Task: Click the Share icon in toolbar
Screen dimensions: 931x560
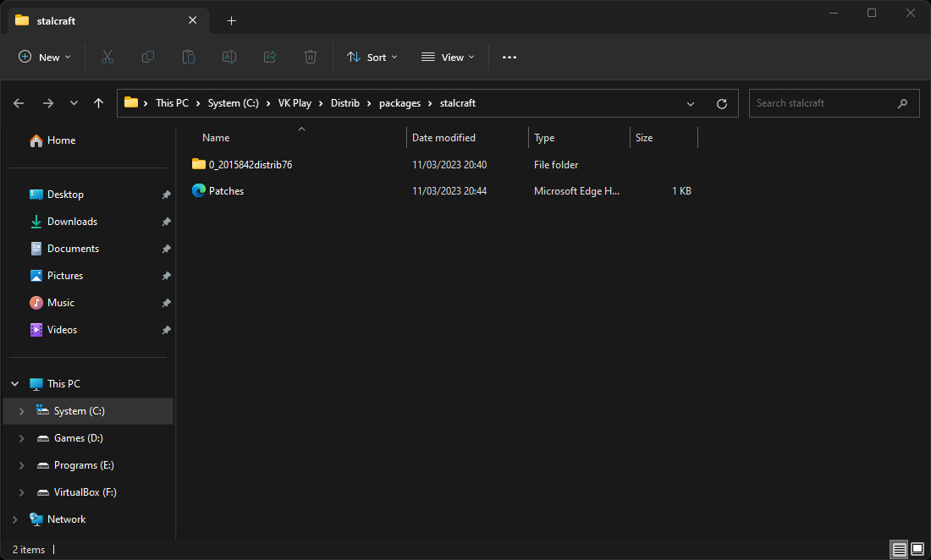Action: tap(270, 57)
